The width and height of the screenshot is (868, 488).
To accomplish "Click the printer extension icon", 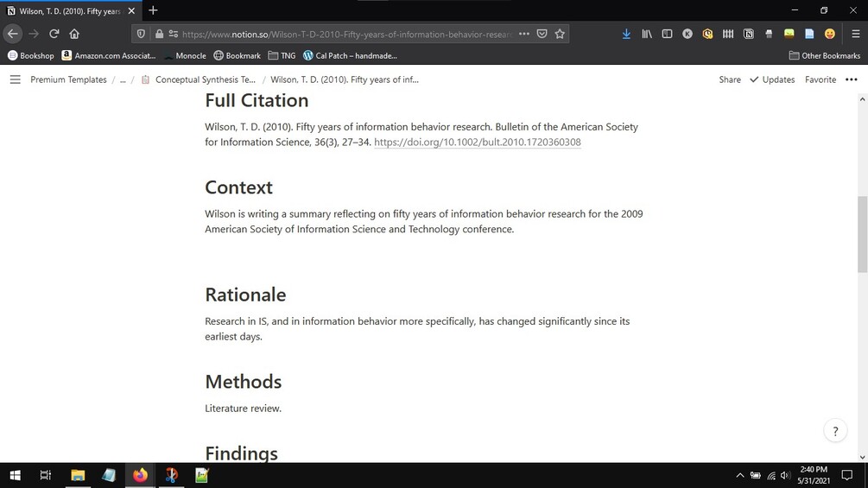I will point(769,34).
